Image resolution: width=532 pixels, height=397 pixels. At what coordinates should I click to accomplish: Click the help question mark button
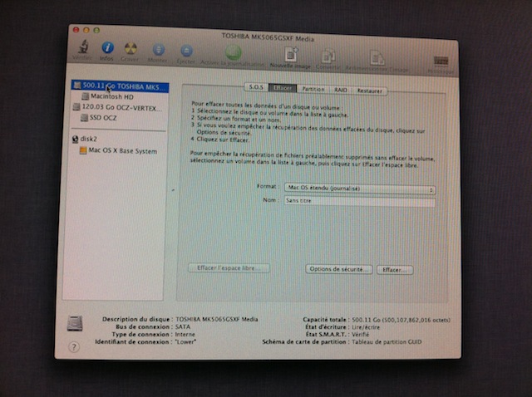(x=74, y=347)
